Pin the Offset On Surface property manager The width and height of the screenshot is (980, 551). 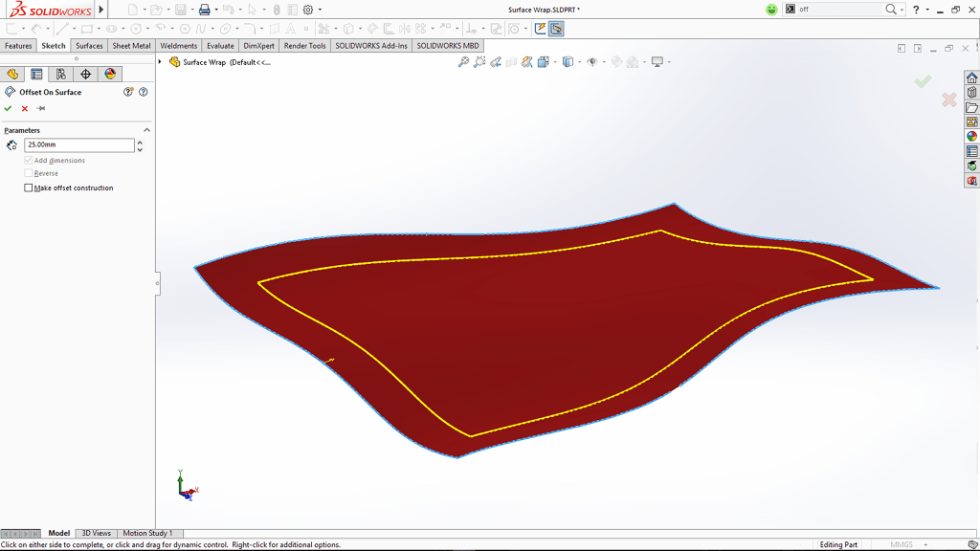pos(40,108)
